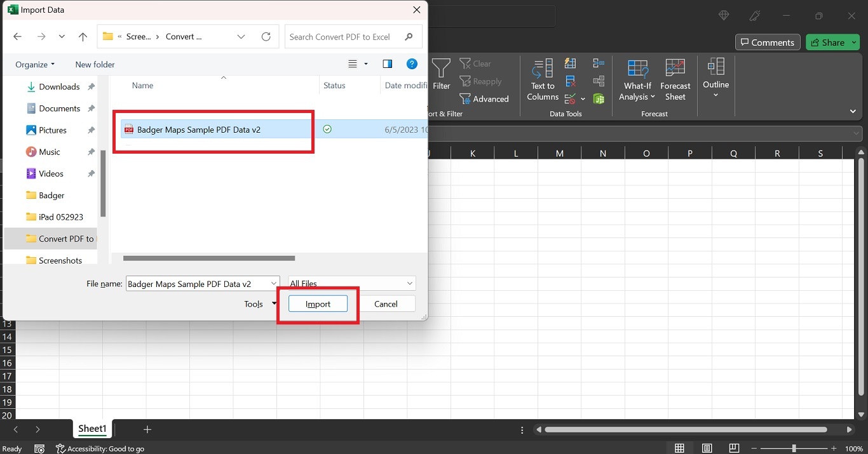Click the Relationships icon
868x454 pixels.
599,81
